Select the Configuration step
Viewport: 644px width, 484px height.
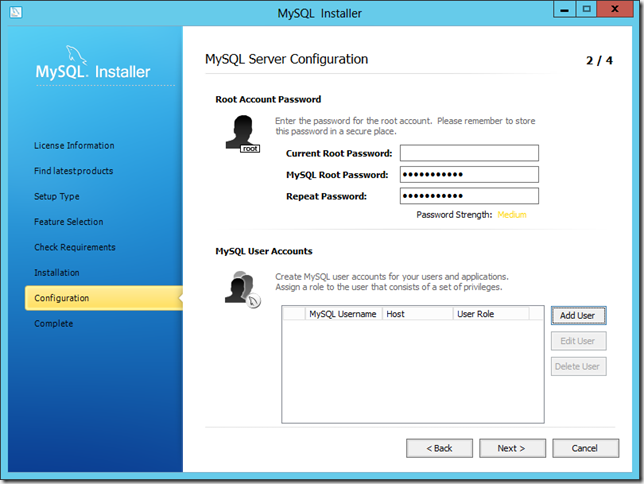tap(62, 298)
